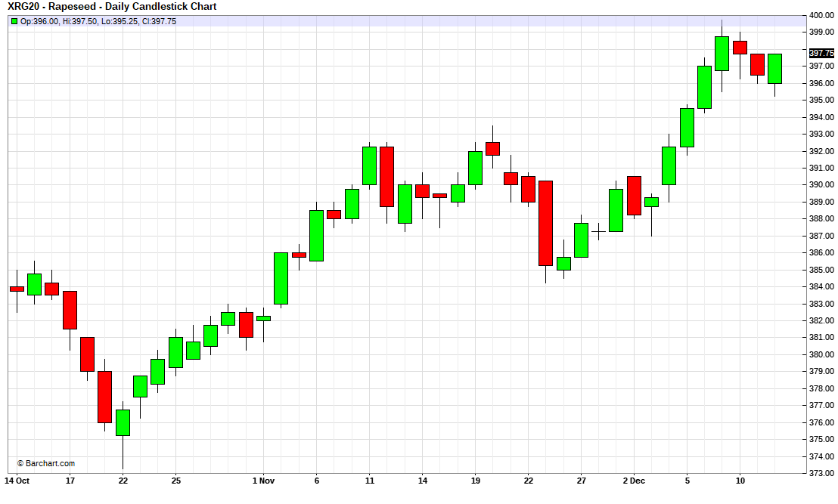Click the 395.00 price axis label

[821, 100]
